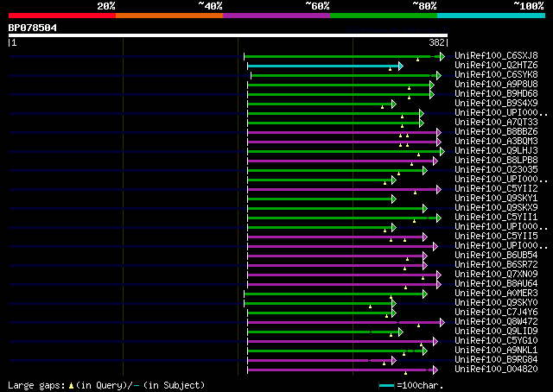Click the cyan =100char scale bar

coord(386,385)
